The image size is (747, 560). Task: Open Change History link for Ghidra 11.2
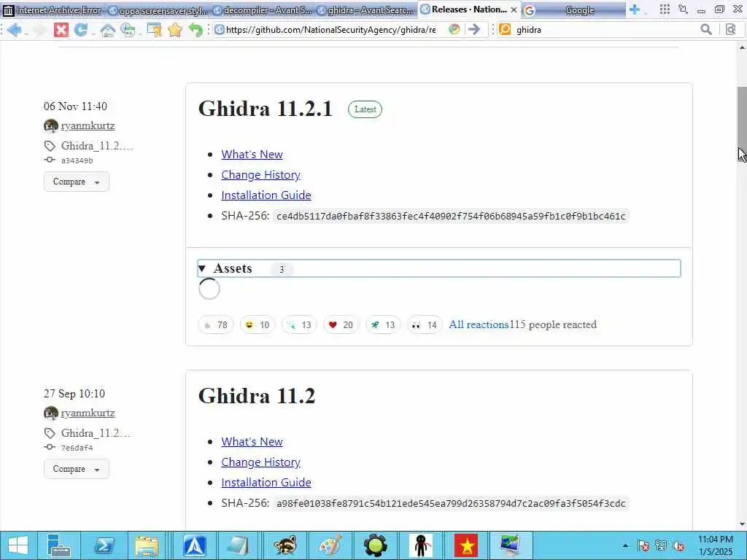(260, 462)
